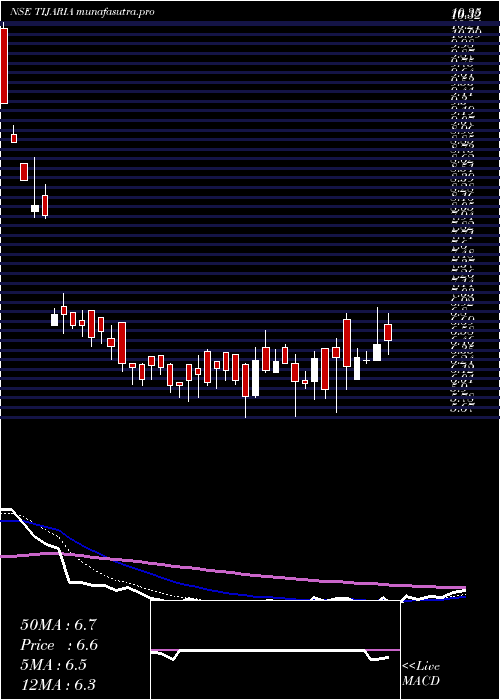Click the last red candlestick on right

coord(388,333)
